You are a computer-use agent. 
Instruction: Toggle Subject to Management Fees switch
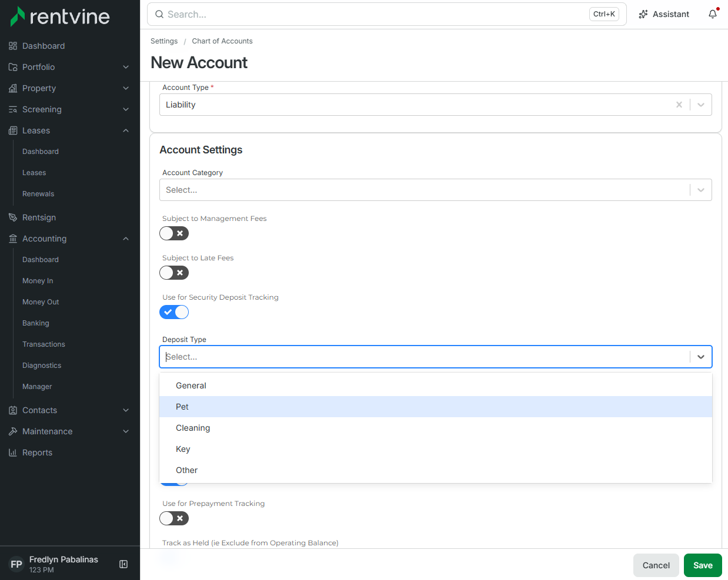pos(174,233)
